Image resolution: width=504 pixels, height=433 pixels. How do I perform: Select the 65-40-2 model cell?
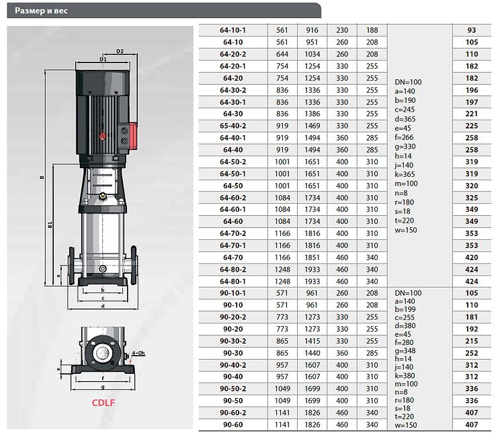[x=233, y=124]
